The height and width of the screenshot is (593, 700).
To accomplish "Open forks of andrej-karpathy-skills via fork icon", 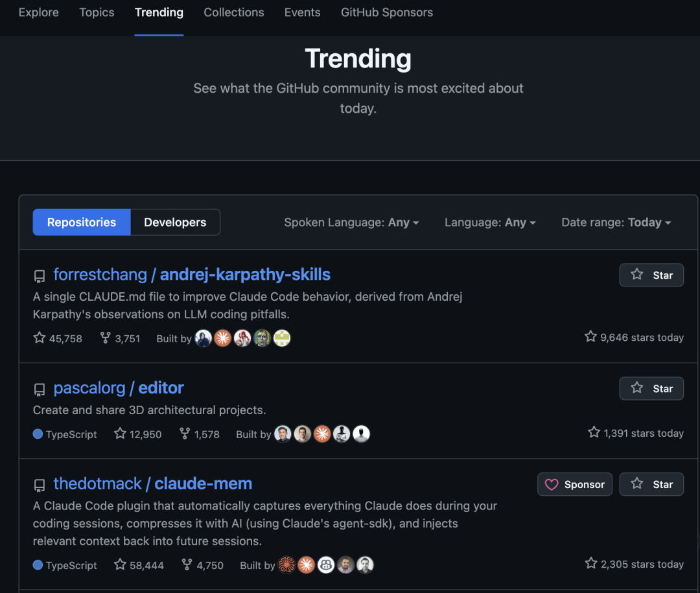I will (x=105, y=338).
